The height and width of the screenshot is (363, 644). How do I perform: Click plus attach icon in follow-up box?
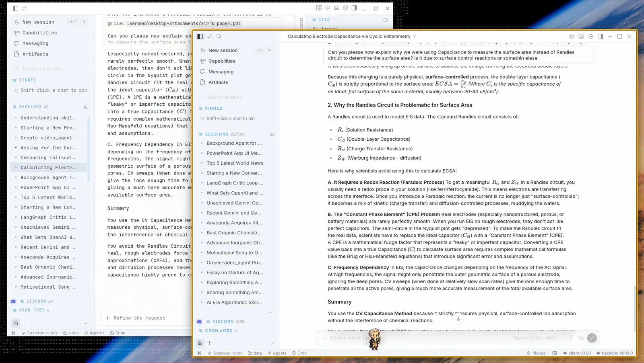point(324,338)
